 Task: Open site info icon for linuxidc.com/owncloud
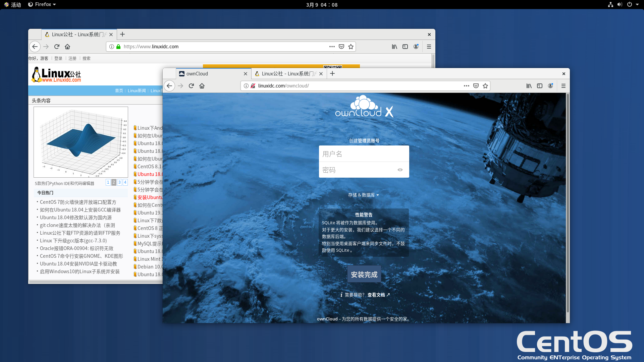246,86
